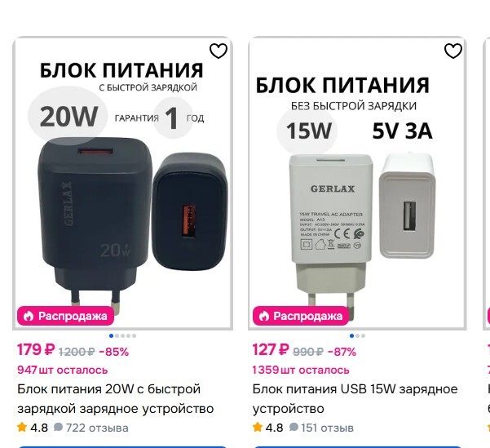Screen dimensions: 490x448
Task: Click the 127 ₽ sale price
Action: (271, 350)
